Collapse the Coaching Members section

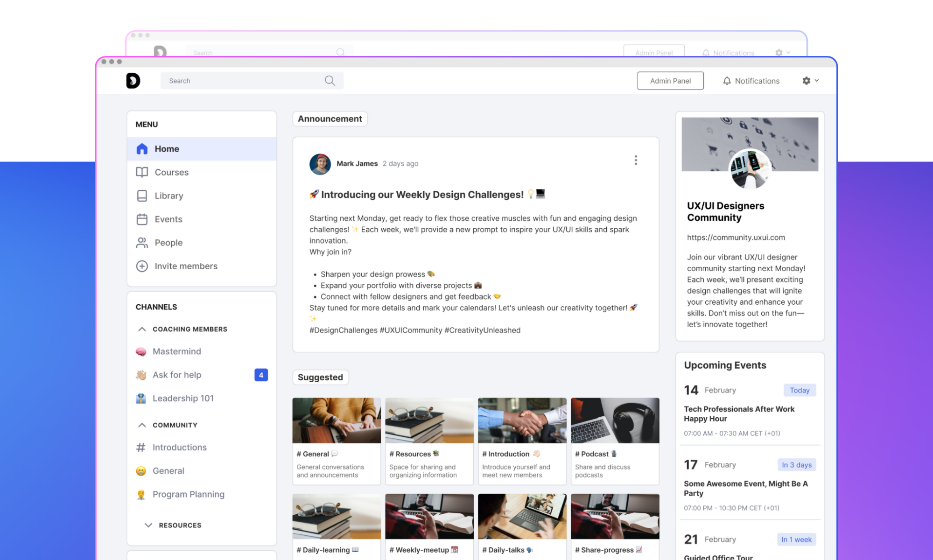point(142,329)
